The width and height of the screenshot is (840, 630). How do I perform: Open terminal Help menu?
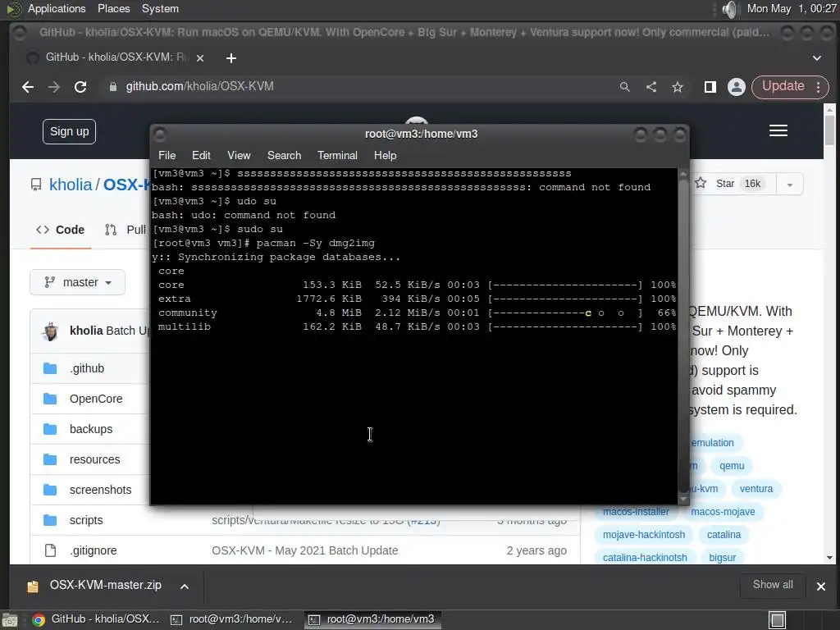386,155
